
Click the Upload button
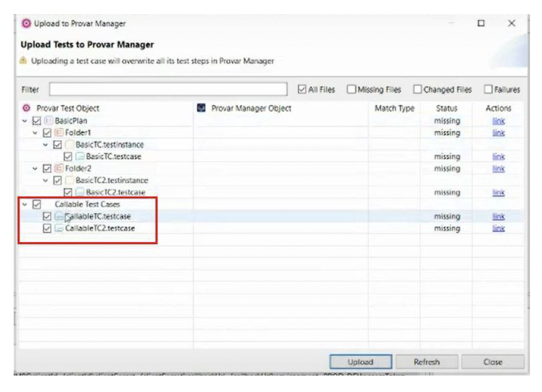coord(361,362)
